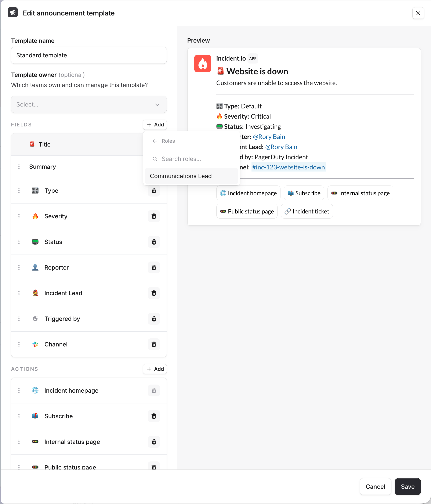Screen dimensions: 431x504
Task: Click @Rory Bain reporter mention
Action: [x=269, y=137]
